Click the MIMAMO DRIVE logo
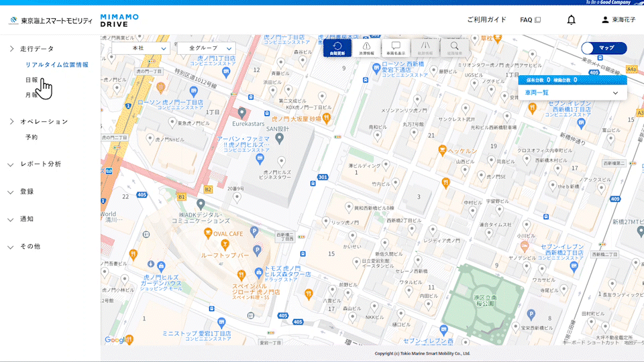644x362 pixels. pos(119,20)
